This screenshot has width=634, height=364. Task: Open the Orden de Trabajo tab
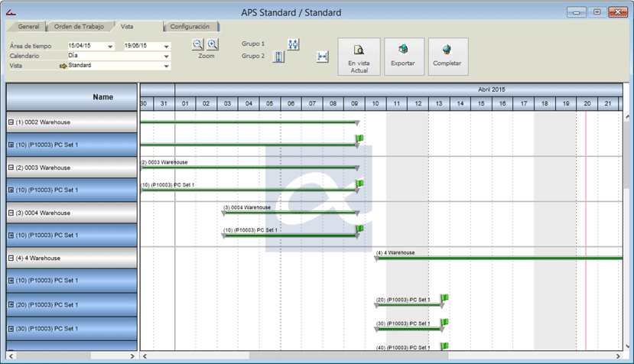point(79,27)
